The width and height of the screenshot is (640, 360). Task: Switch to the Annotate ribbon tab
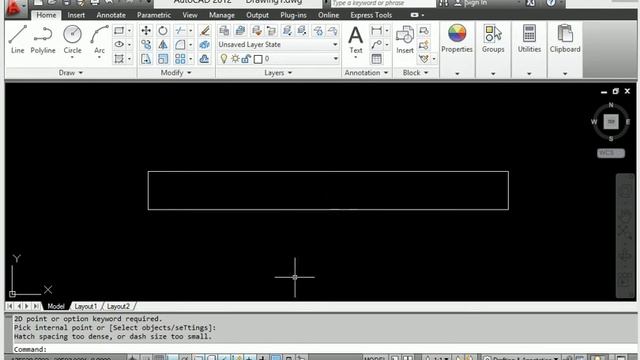[x=111, y=15]
